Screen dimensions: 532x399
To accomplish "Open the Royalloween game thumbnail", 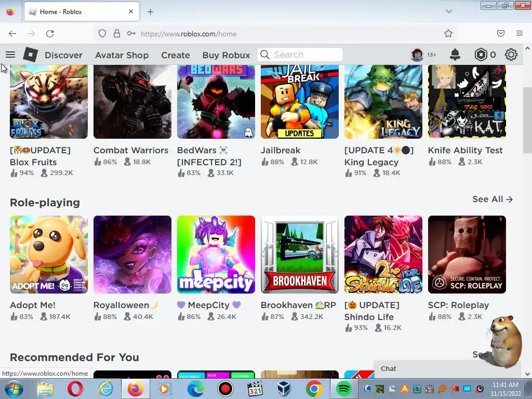I will [132, 255].
